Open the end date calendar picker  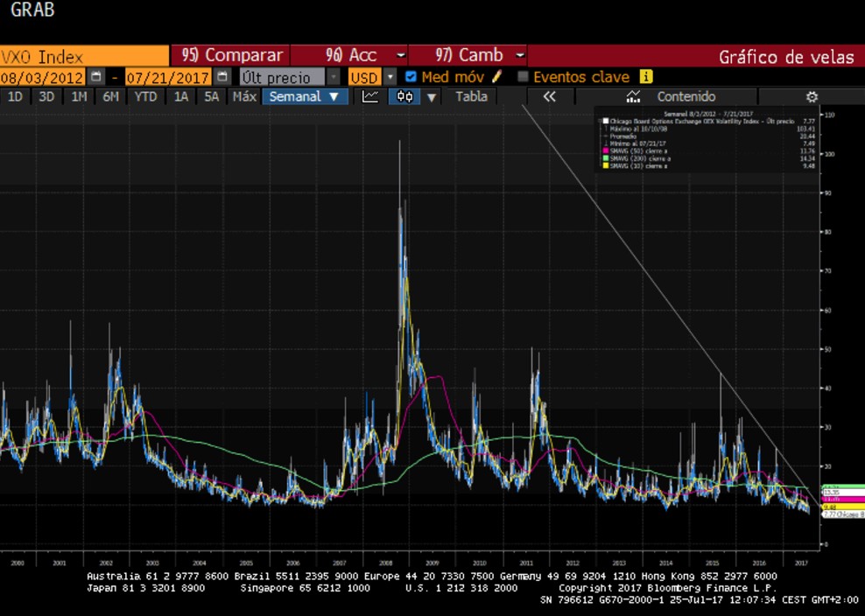tap(222, 77)
